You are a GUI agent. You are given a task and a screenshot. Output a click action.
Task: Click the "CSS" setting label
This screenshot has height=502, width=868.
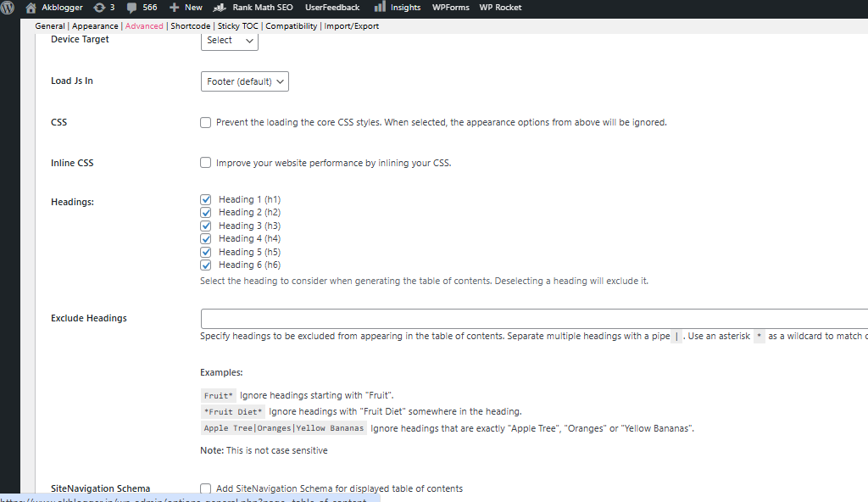[x=58, y=122]
